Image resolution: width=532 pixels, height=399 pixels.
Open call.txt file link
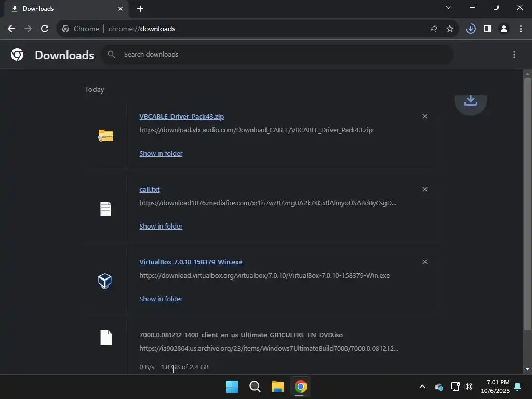(x=149, y=189)
